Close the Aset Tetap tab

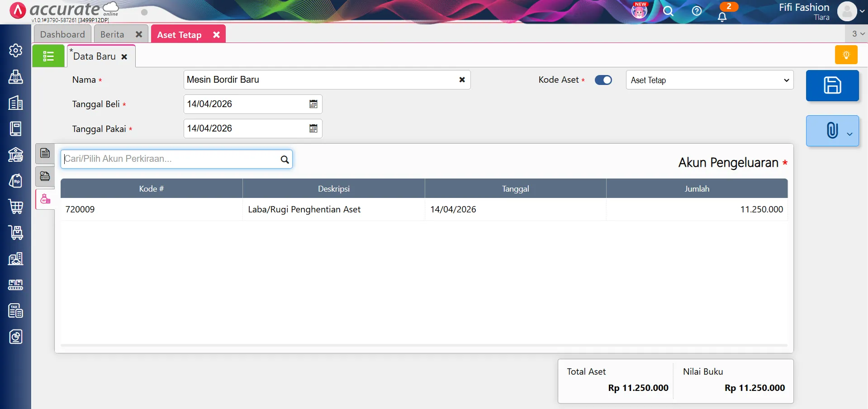216,35
